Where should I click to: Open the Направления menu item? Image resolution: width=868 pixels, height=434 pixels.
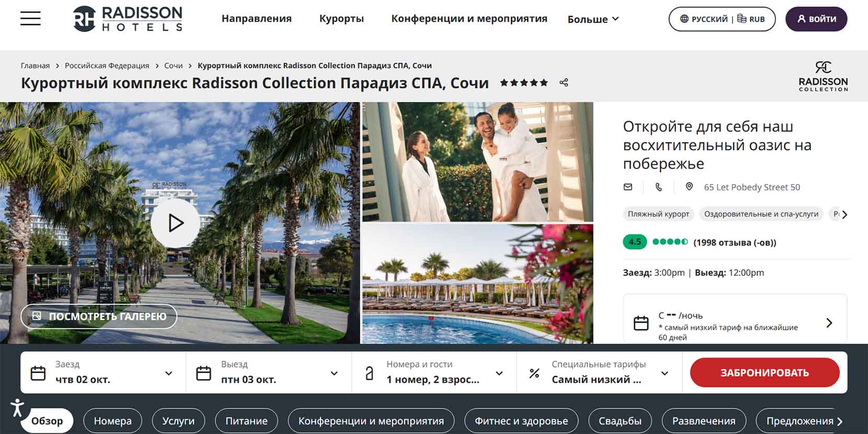pyautogui.click(x=257, y=18)
